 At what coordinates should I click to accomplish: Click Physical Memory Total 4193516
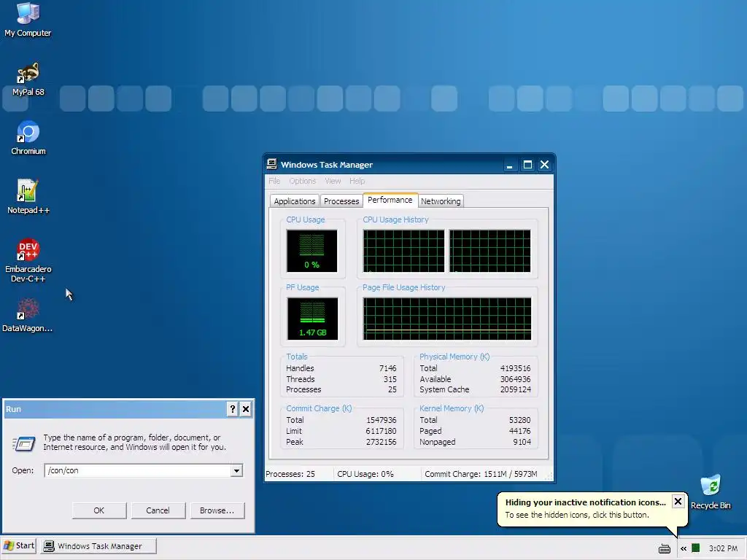(x=515, y=368)
